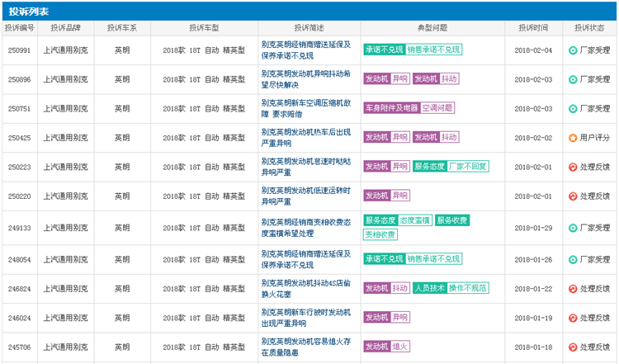The image size is (619, 364).
Task: Click 人员技术 tag in row 246824
Action: [x=429, y=288]
